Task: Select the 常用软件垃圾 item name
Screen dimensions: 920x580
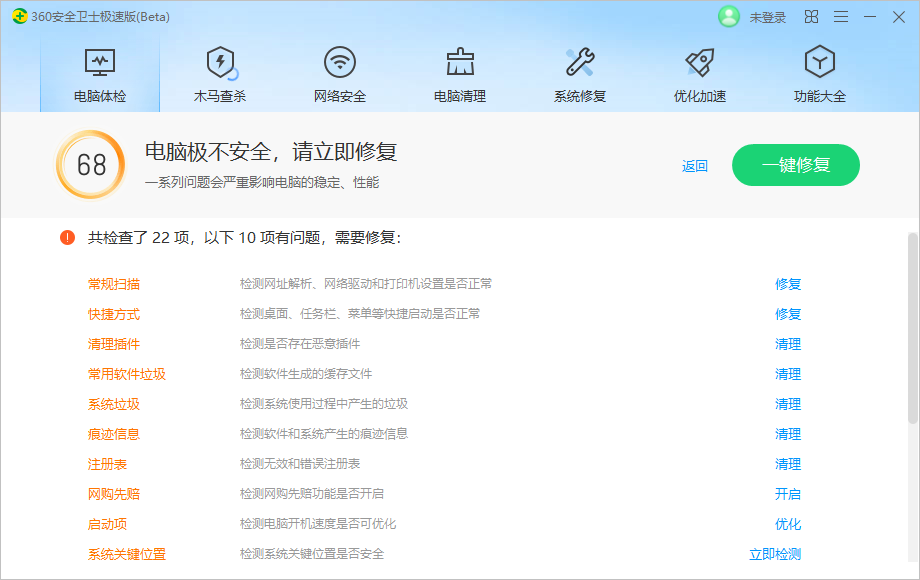Action: tap(127, 374)
